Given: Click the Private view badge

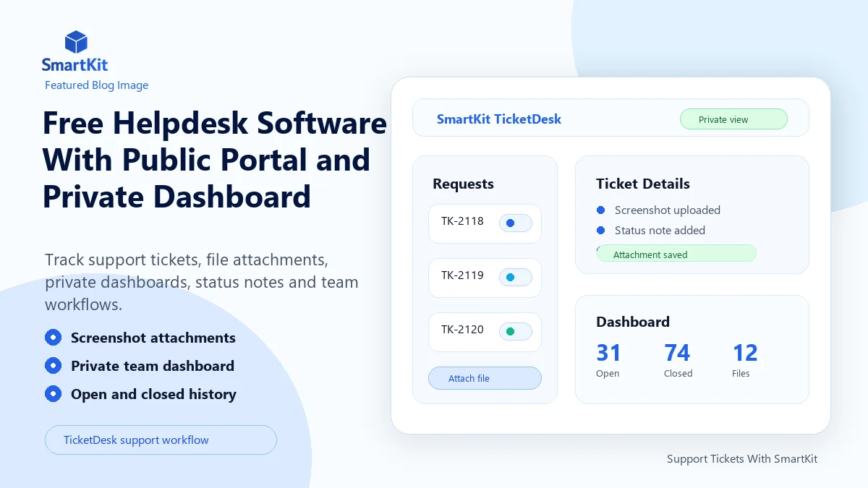Looking at the screenshot, I should pos(733,119).
